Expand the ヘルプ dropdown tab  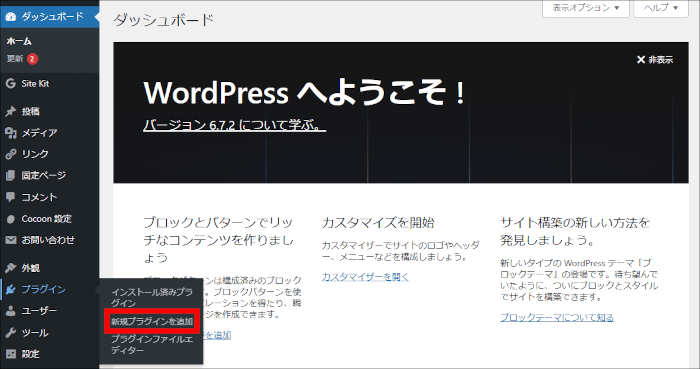661,8
